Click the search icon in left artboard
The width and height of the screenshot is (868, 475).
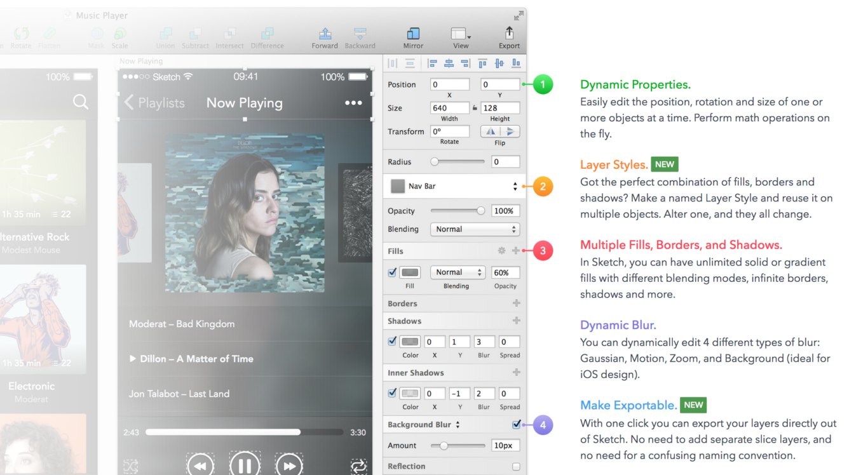coord(80,102)
